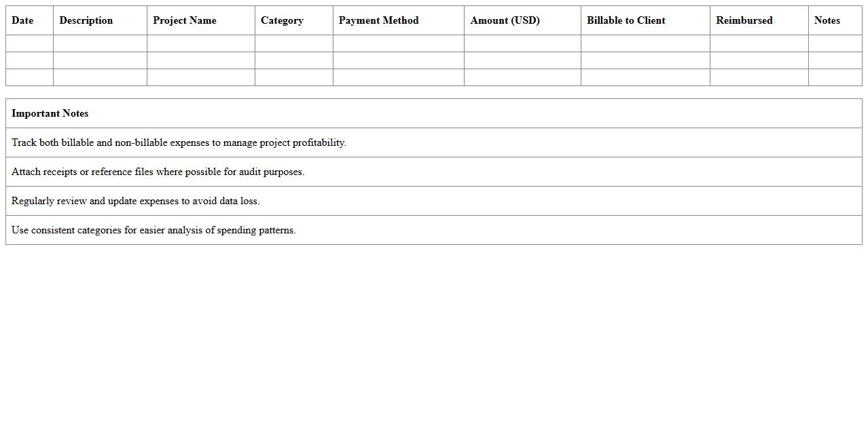This screenshot has height=441, width=868.
Task: Select the Amount (USD) header cell
Action: point(505,20)
